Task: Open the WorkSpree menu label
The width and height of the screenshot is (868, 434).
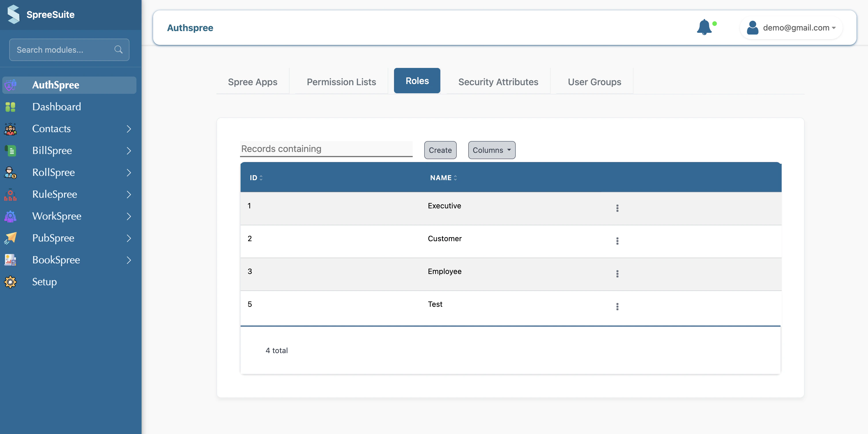Action: coord(57,216)
